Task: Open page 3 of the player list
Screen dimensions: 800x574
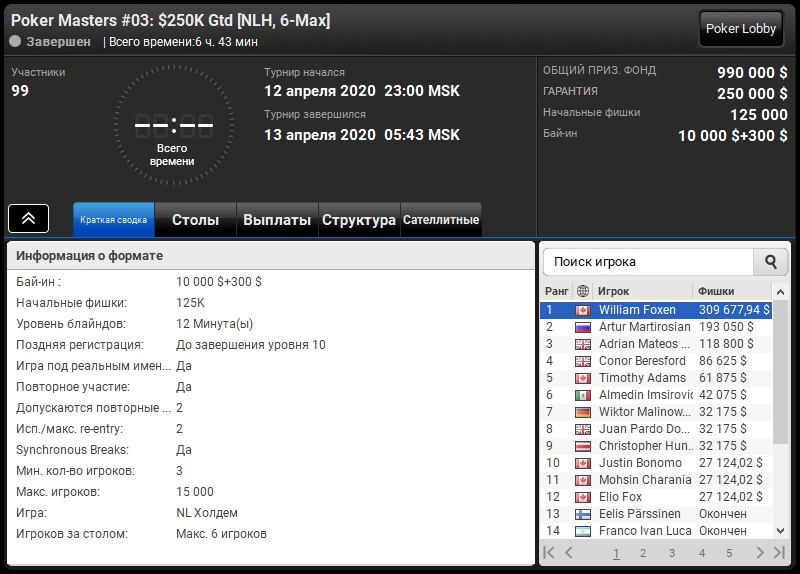Action: point(672,553)
